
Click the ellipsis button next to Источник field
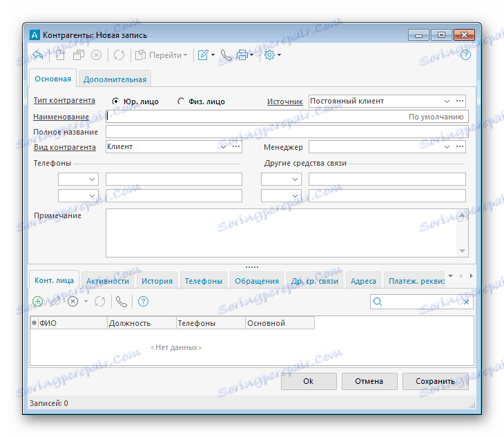coord(460,101)
